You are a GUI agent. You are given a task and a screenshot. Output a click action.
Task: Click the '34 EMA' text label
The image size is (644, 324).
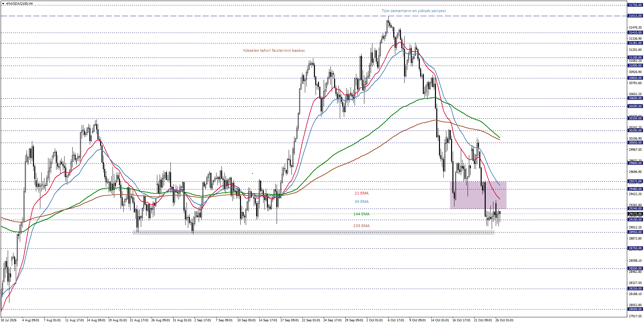[361, 202]
